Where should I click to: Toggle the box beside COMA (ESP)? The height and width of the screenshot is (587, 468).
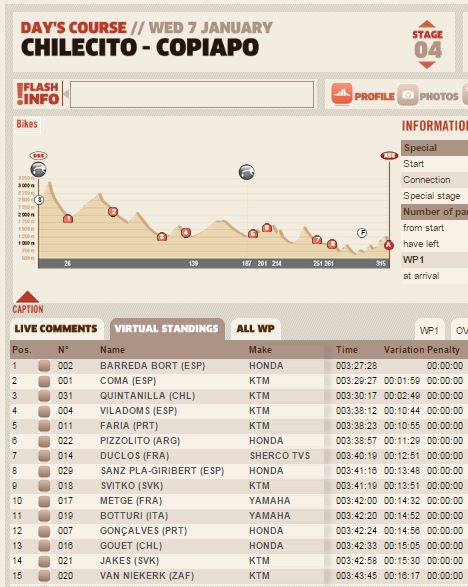click(x=44, y=381)
